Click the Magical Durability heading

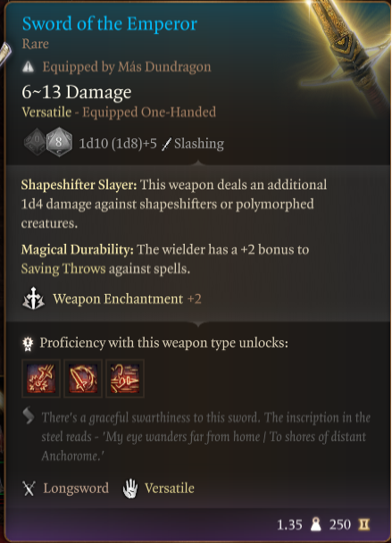[x=77, y=250]
